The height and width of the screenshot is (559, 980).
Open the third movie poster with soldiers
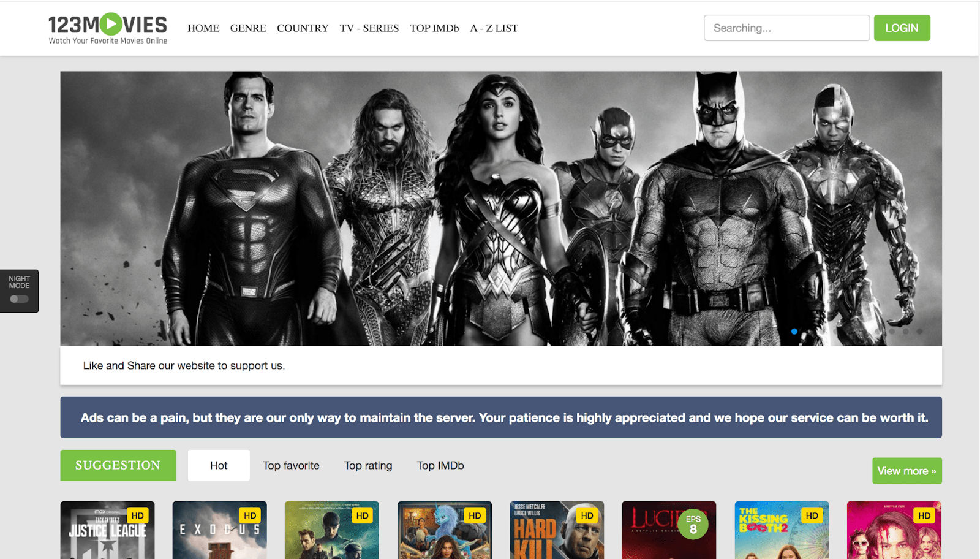coord(332,530)
